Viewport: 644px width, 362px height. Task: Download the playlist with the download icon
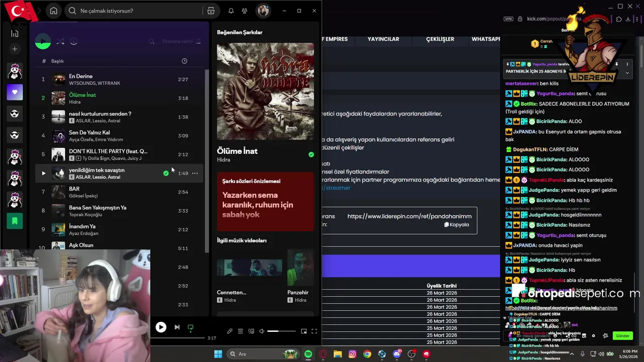tap(73, 42)
